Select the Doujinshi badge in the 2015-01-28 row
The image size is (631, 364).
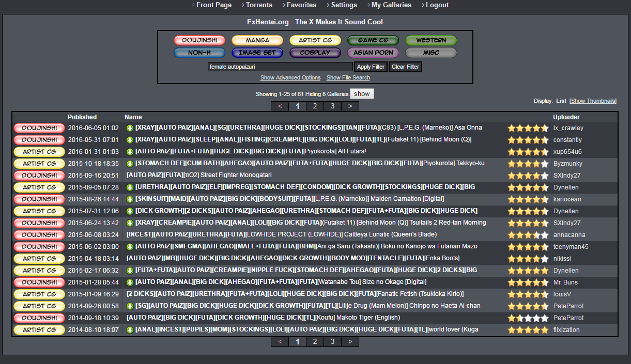coord(39,282)
